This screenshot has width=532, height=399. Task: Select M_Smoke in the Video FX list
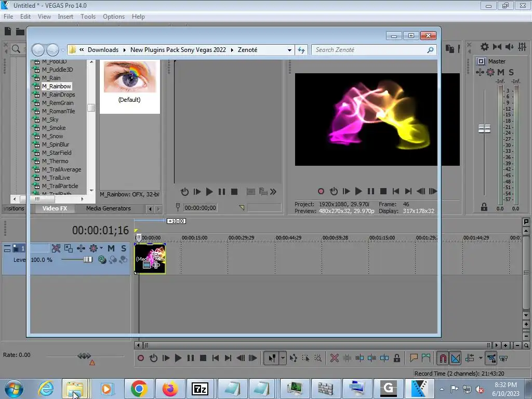point(54,128)
